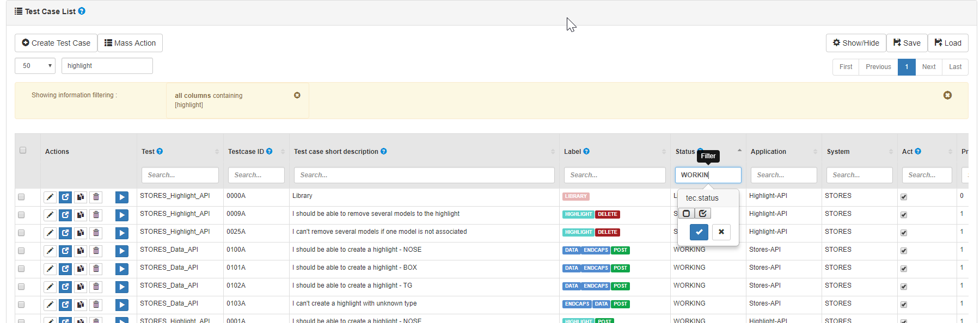Image resolution: width=980 pixels, height=323 pixels.
Task: Open help icon next to Test column header
Action: (x=160, y=151)
